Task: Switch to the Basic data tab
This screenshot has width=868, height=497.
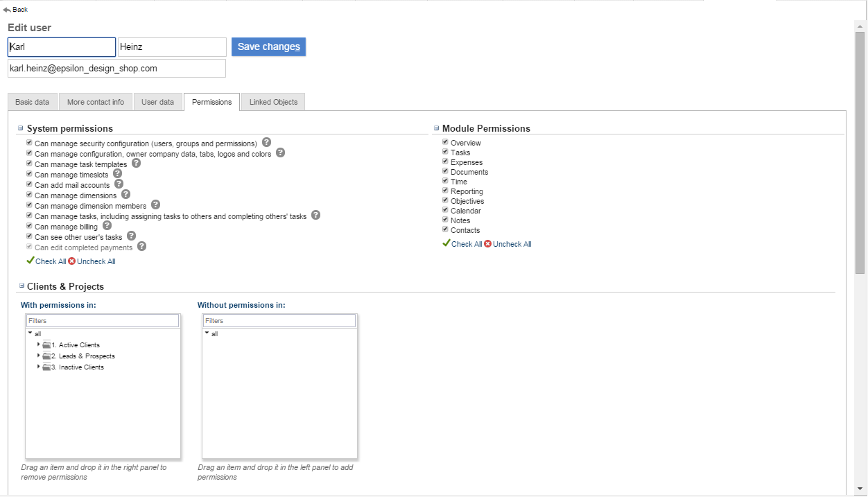Action: 33,102
